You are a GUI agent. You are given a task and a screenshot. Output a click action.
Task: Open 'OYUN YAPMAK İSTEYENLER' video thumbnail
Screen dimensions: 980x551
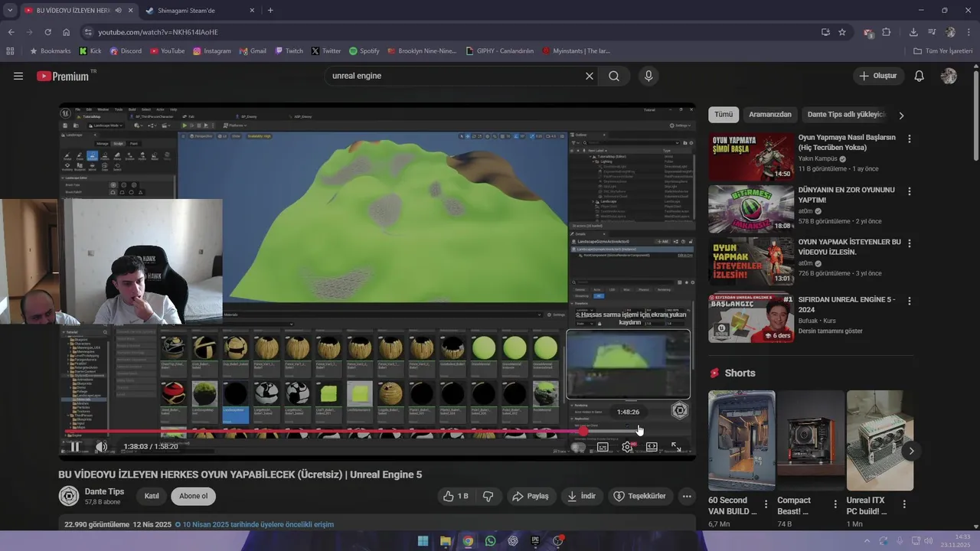[x=751, y=261]
